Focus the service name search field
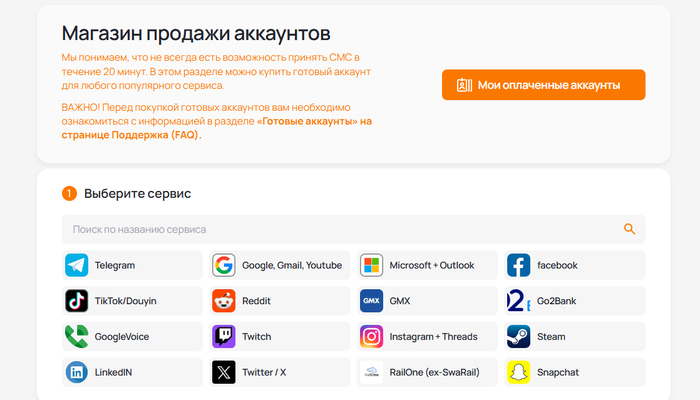700x400 pixels. [x=340, y=229]
